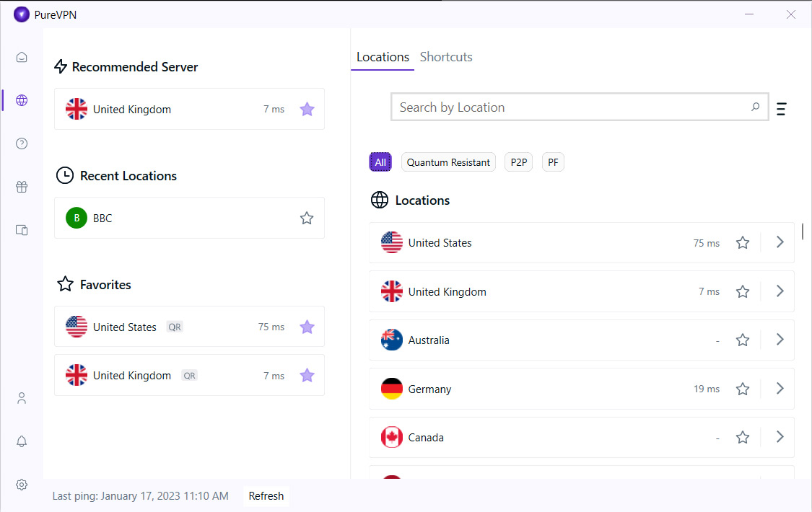Select United Kingdom in the Locations list
Screen dimensions: 812x512
coord(582,291)
